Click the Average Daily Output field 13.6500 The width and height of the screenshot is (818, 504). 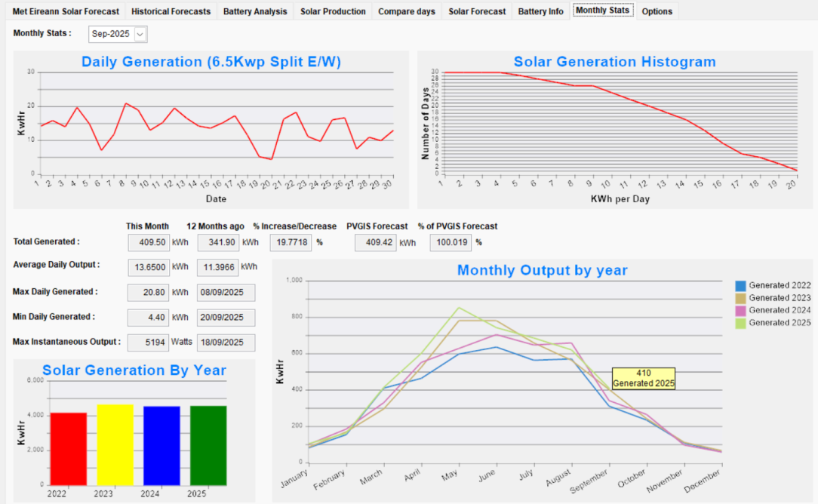(149, 267)
